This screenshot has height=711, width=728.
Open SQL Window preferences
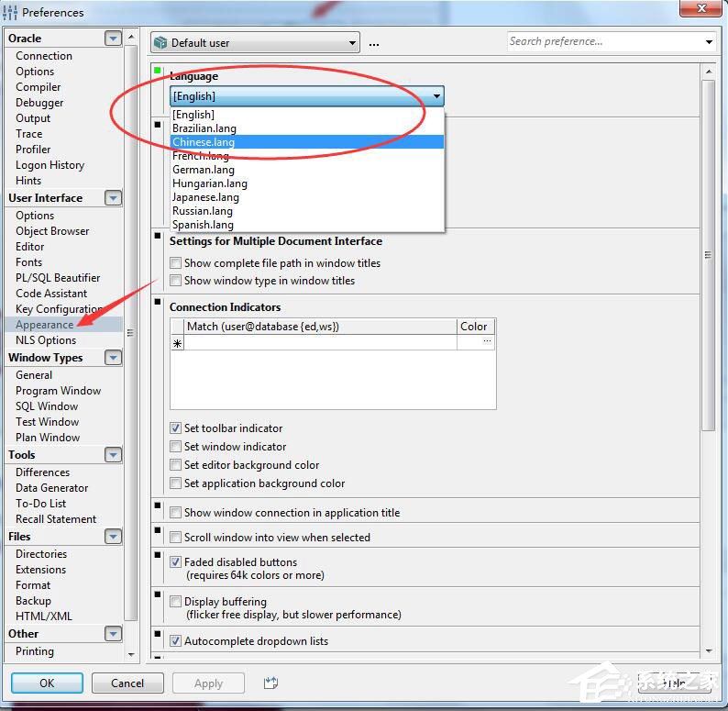(x=47, y=405)
